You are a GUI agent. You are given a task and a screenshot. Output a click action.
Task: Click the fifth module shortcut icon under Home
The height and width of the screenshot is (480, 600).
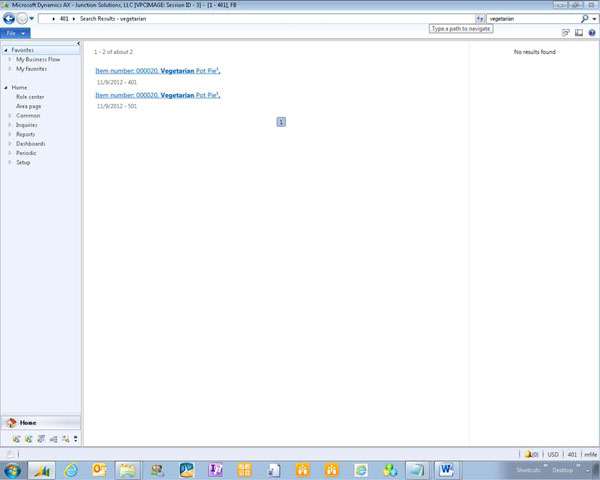click(66, 439)
